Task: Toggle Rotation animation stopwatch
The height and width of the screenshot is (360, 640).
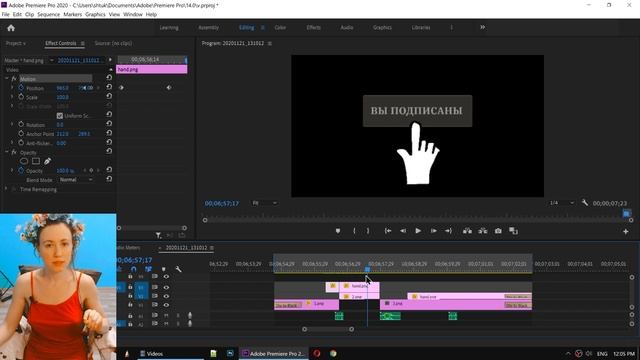Action: pyautogui.click(x=21, y=124)
